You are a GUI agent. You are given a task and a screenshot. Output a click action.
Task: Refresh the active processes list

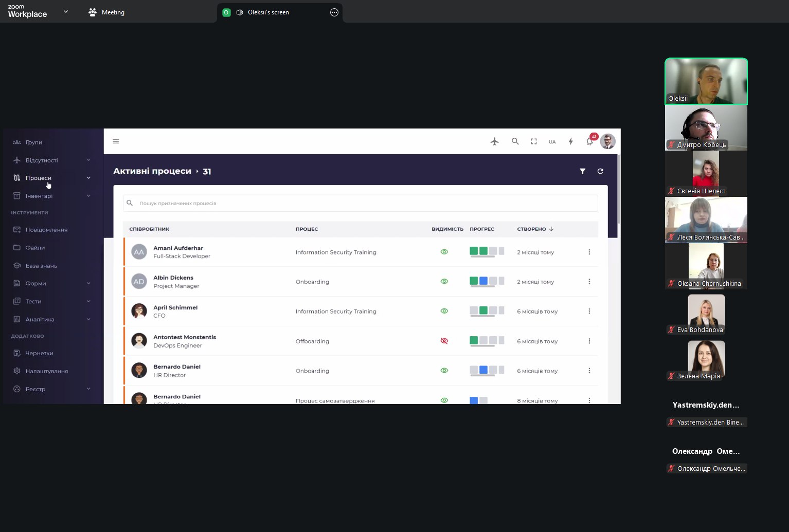(600, 171)
